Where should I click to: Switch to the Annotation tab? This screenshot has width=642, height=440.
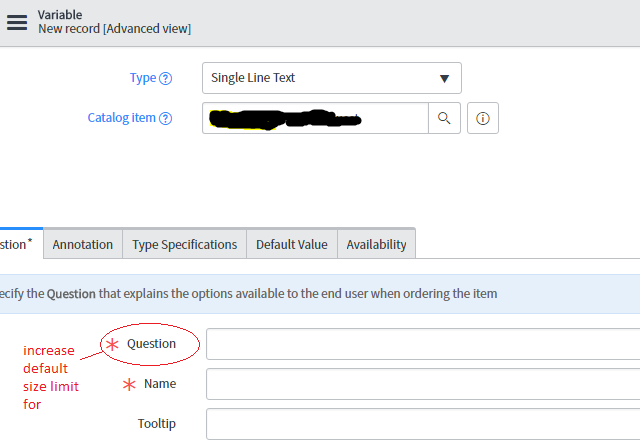coord(83,244)
